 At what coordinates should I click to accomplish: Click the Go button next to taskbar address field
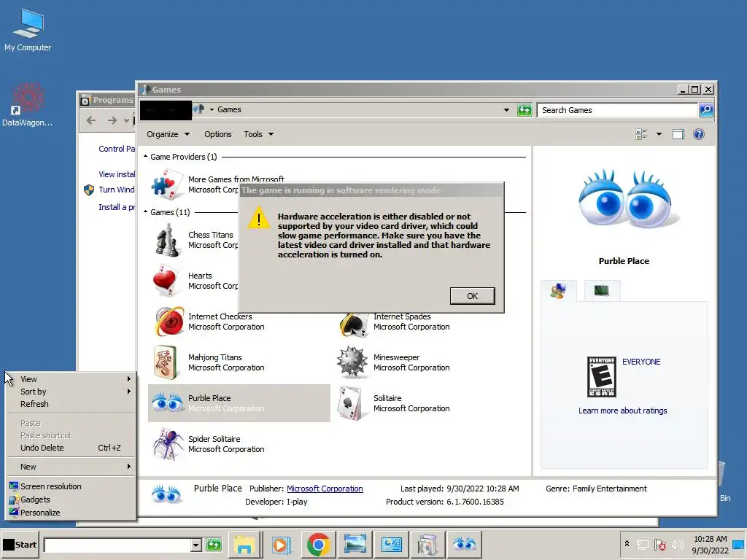click(x=214, y=545)
